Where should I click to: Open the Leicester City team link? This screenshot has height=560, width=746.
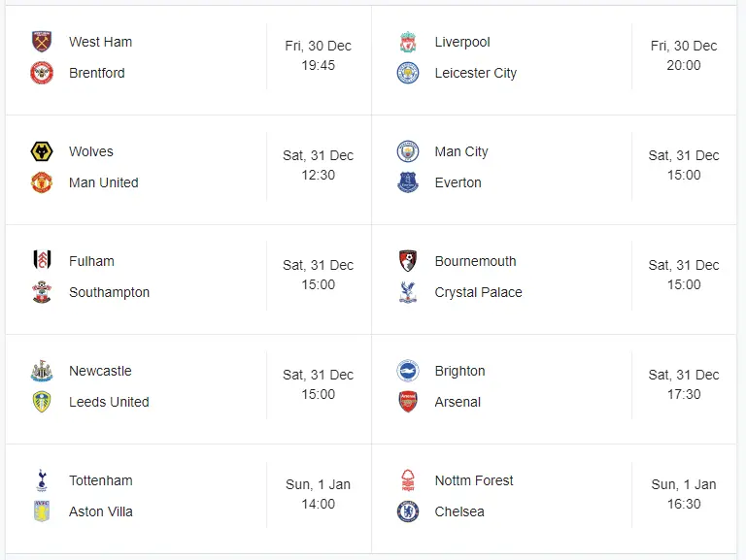click(x=475, y=73)
